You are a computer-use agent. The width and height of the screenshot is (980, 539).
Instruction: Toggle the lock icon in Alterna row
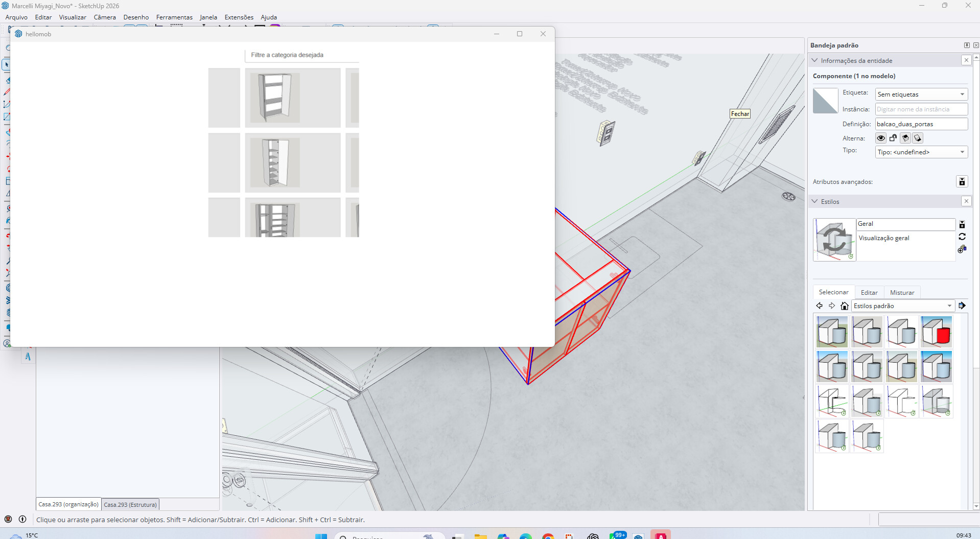tap(893, 138)
